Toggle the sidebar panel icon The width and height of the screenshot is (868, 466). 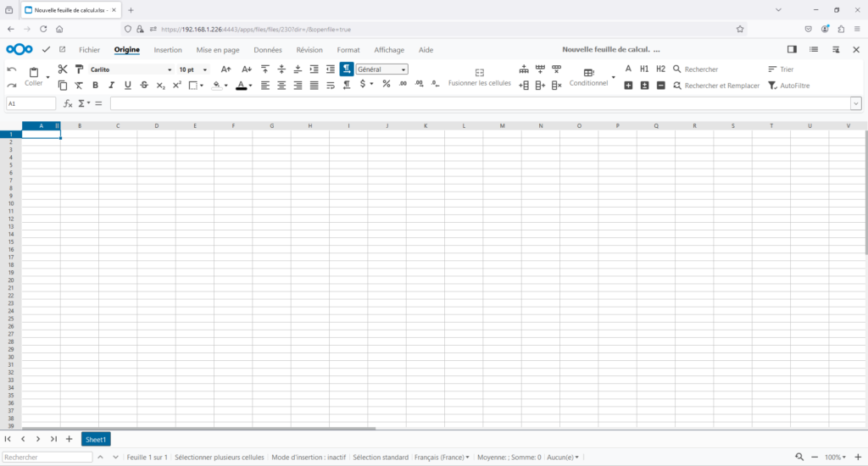tap(793, 49)
